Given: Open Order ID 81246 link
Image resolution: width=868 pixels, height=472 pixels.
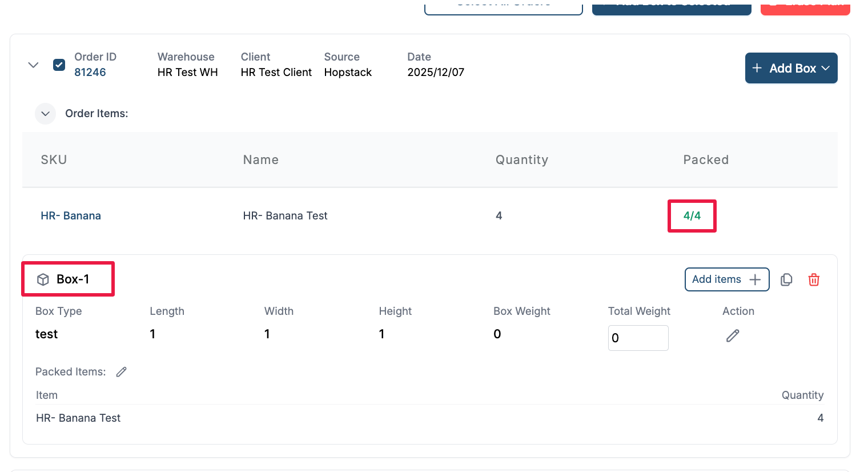Looking at the screenshot, I should tap(90, 73).
